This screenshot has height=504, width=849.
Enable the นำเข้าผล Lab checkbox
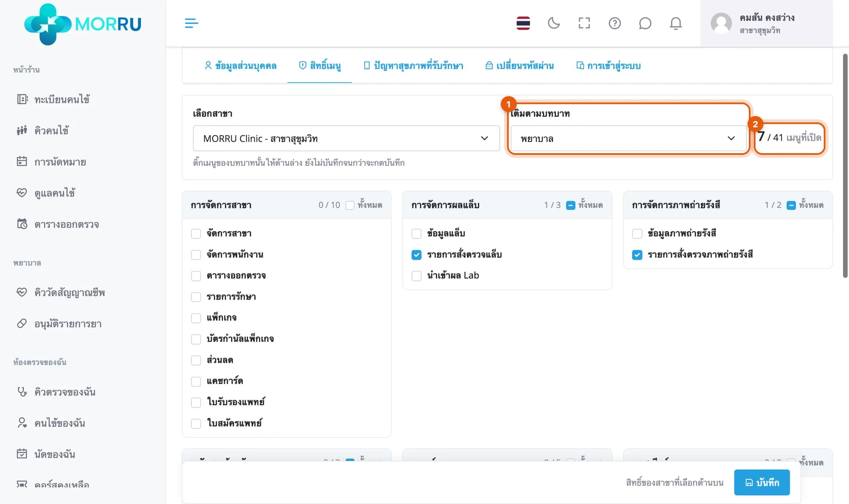(416, 276)
